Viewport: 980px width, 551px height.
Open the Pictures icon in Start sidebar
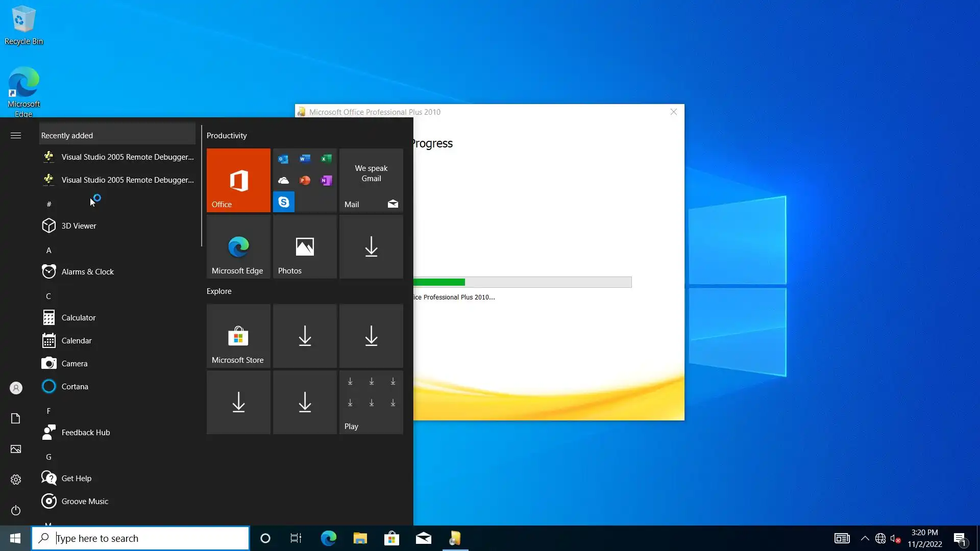[16, 449]
